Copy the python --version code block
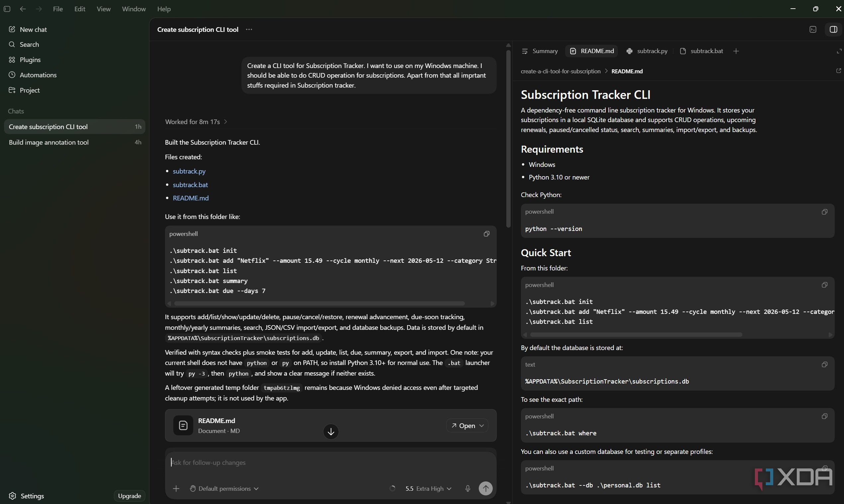 click(x=824, y=212)
